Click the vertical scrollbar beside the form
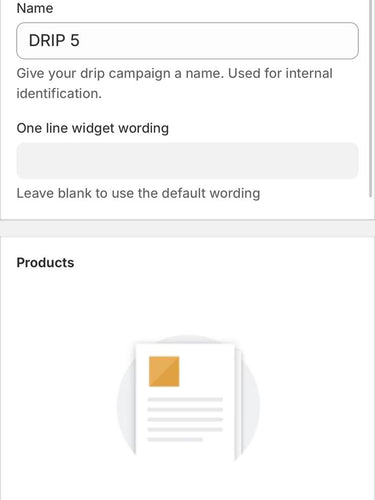The width and height of the screenshot is (375, 500). 370,98
